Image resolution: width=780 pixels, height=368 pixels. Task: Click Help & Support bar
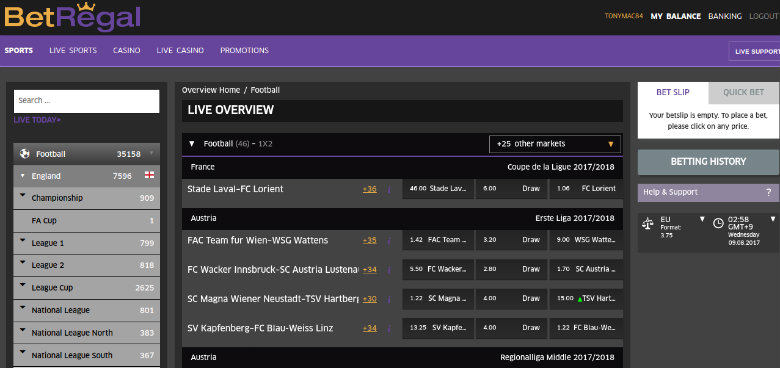708,192
